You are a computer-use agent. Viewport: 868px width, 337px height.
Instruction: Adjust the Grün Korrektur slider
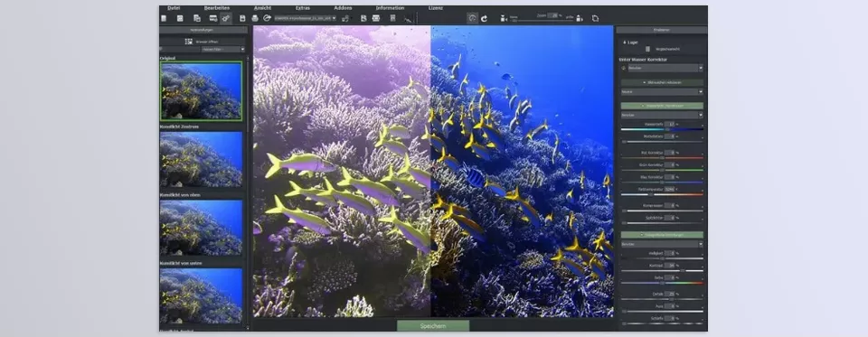point(662,170)
